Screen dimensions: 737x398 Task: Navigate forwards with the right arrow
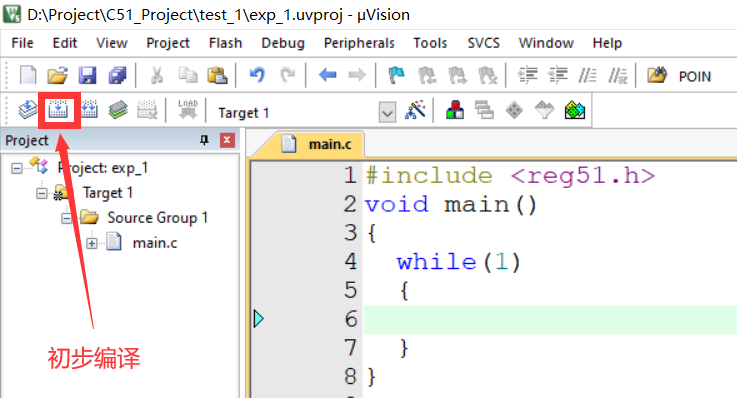357,75
